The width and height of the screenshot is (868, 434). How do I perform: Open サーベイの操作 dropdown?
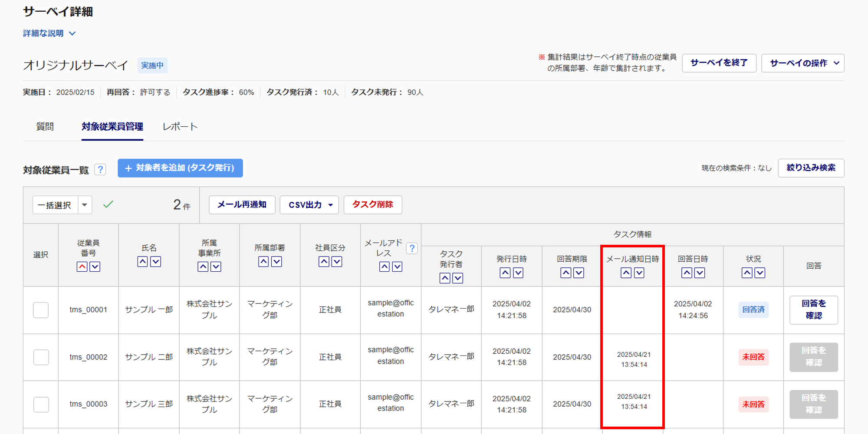pyautogui.click(x=803, y=63)
